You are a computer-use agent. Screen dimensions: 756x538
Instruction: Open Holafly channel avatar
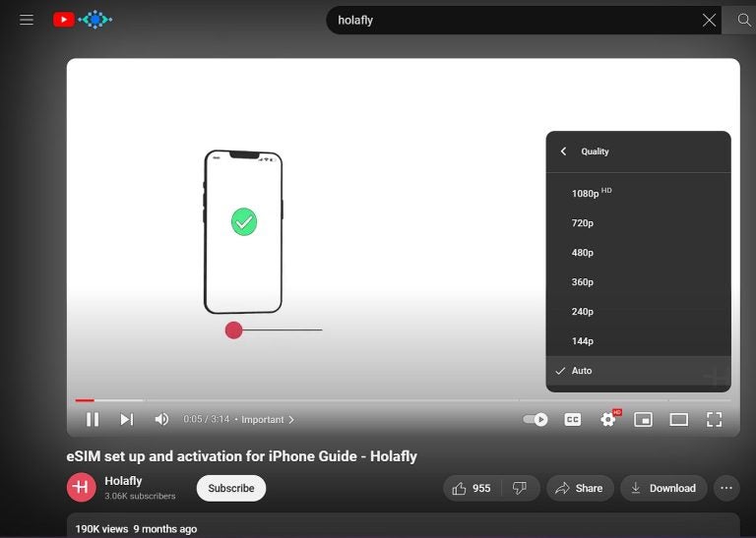(x=81, y=488)
